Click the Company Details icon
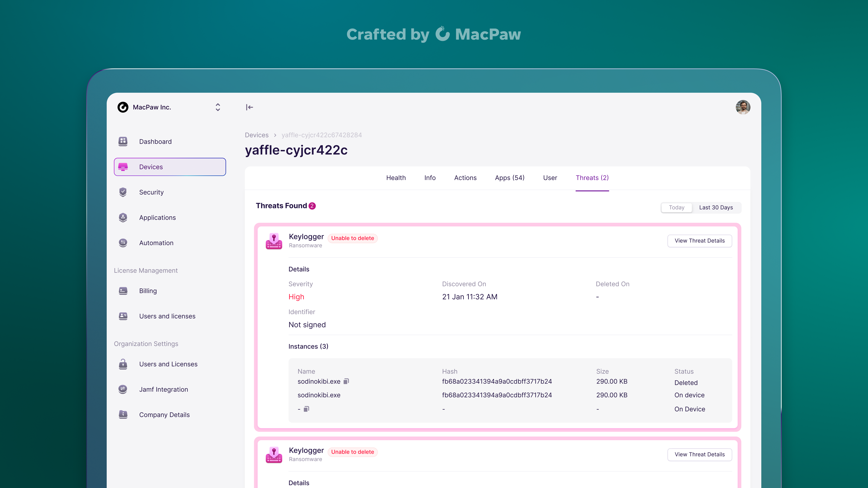868x488 pixels. pyautogui.click(x=123, y=415)
